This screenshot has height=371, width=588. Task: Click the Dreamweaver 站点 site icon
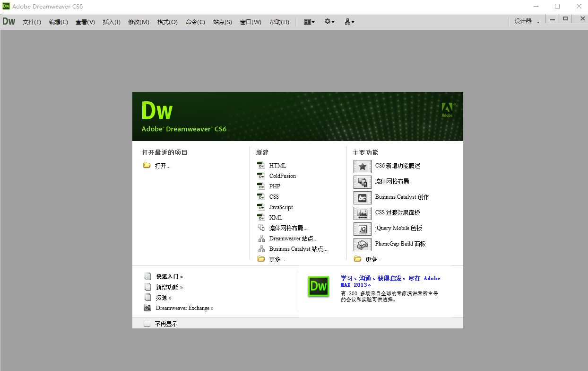(x=261, y=238)
